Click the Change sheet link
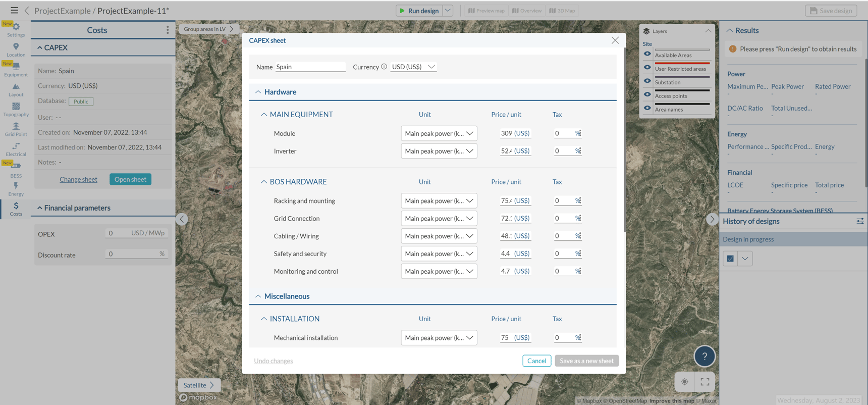Image resolution: width=868 pixels, height=405 pixels. [x=78, y=179]
